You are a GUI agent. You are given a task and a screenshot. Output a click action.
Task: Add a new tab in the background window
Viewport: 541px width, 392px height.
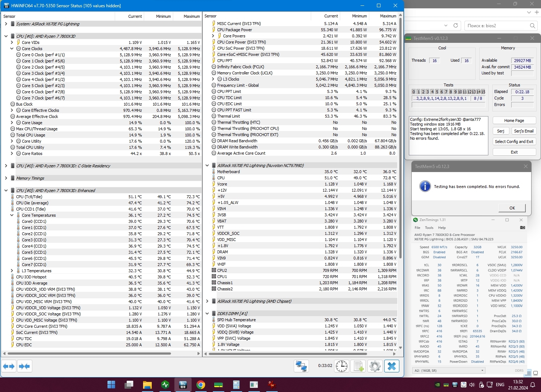coord(537,12)
